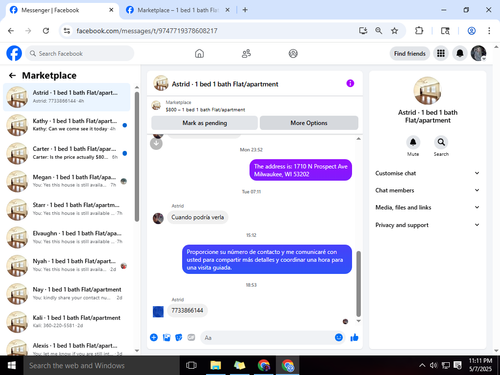The image size is (500, 375).
Task: Click the Search Facebook field
Action: pos(79,53)
